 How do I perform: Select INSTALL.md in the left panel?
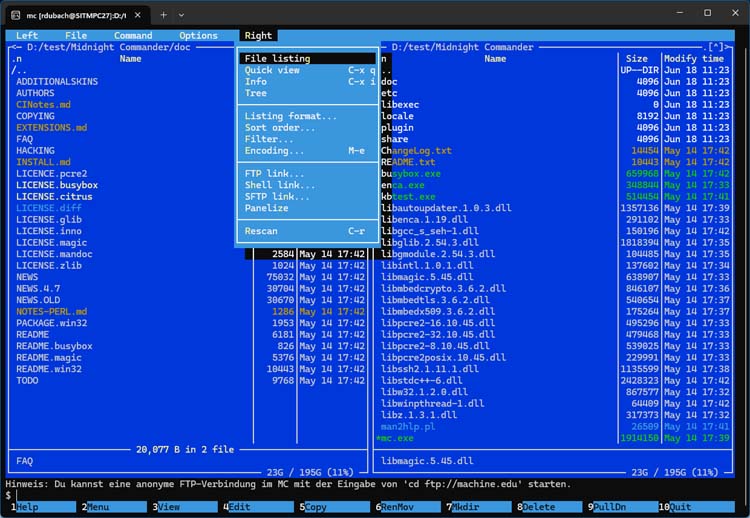(x=43, y=162)
